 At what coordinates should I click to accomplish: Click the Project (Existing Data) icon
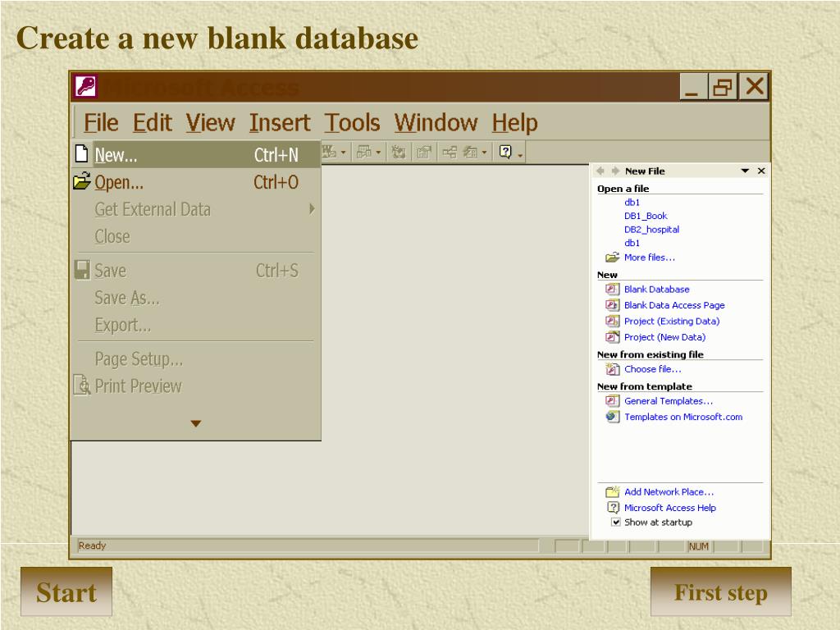(x=612, y=322)
